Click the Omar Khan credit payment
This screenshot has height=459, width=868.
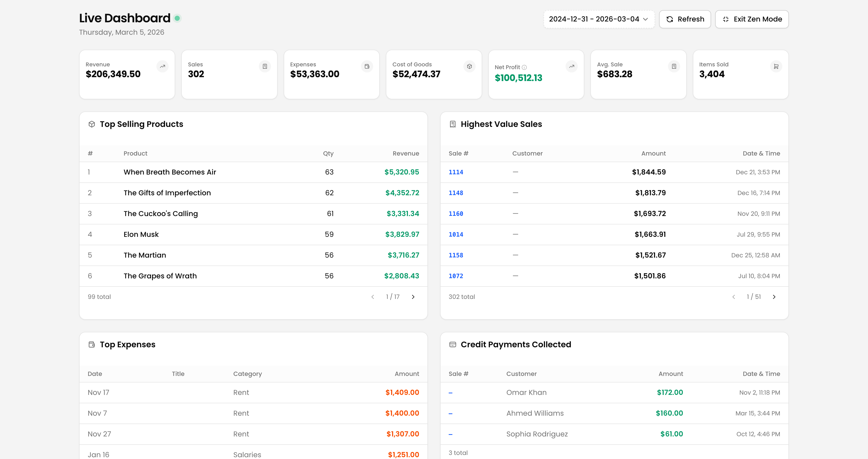[x=614, y=393]
